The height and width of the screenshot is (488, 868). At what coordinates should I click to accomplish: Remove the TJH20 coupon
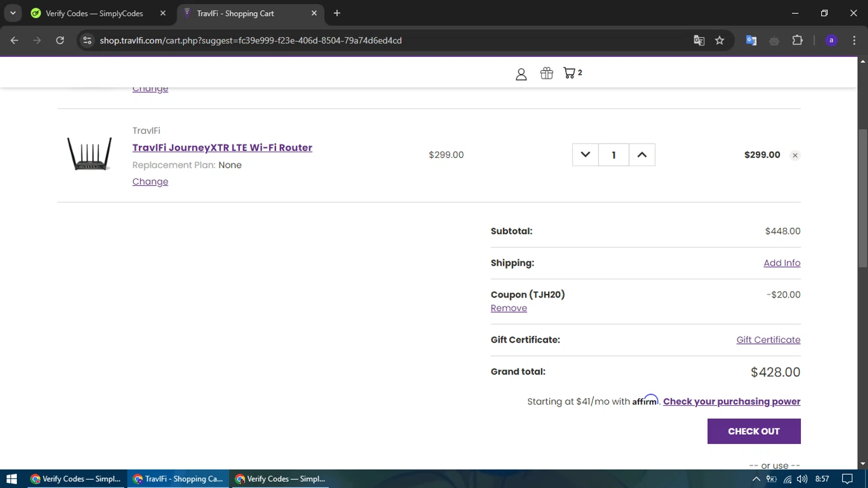pos(509,308)
